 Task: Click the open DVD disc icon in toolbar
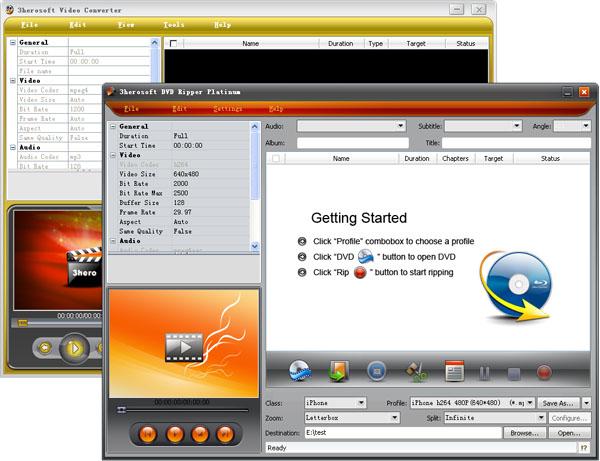pos(300,371)
